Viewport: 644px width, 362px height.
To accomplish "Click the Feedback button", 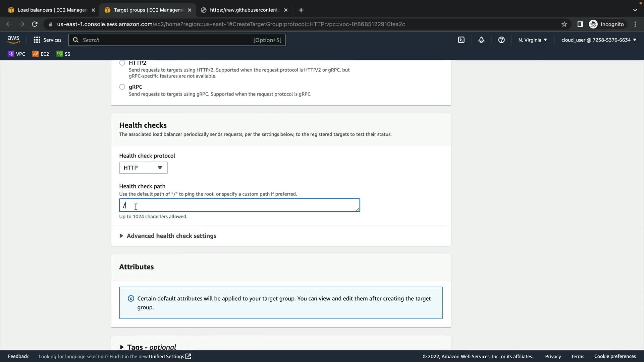I will 18,356.
